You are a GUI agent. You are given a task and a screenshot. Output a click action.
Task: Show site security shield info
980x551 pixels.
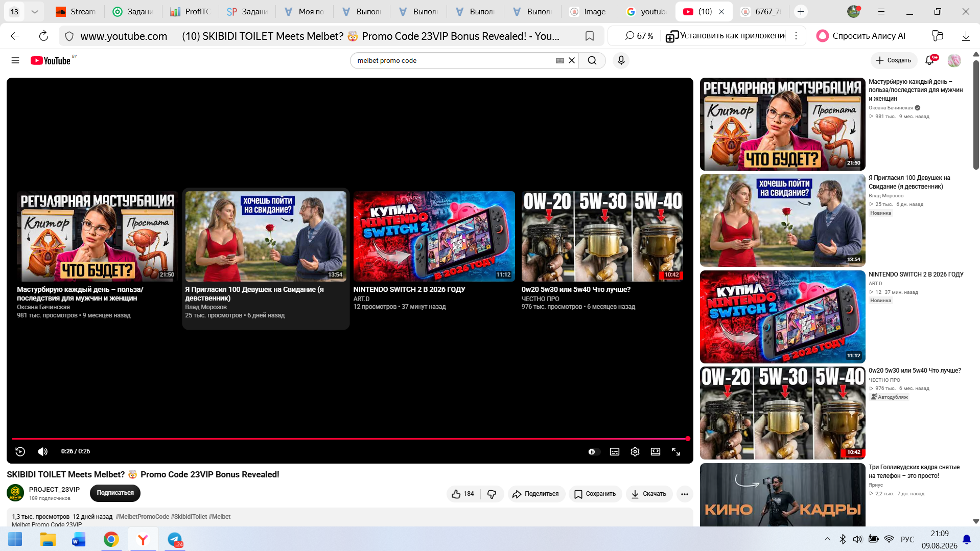click(x=69, y=36)
